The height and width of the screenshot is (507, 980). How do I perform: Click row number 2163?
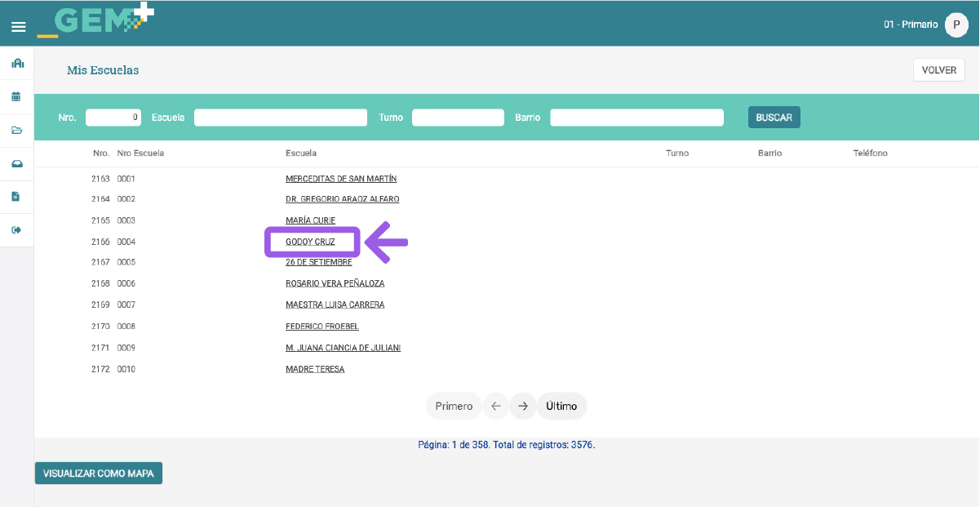100,179
